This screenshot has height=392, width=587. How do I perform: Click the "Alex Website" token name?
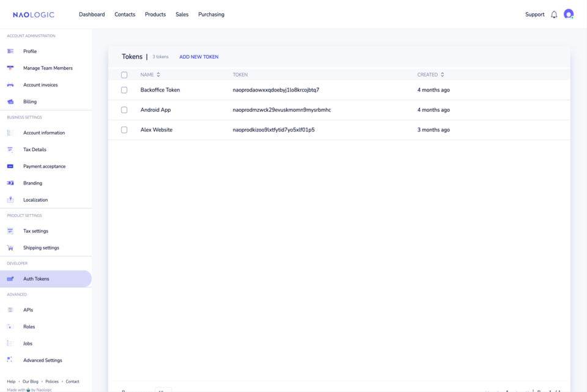click(157, 130)
